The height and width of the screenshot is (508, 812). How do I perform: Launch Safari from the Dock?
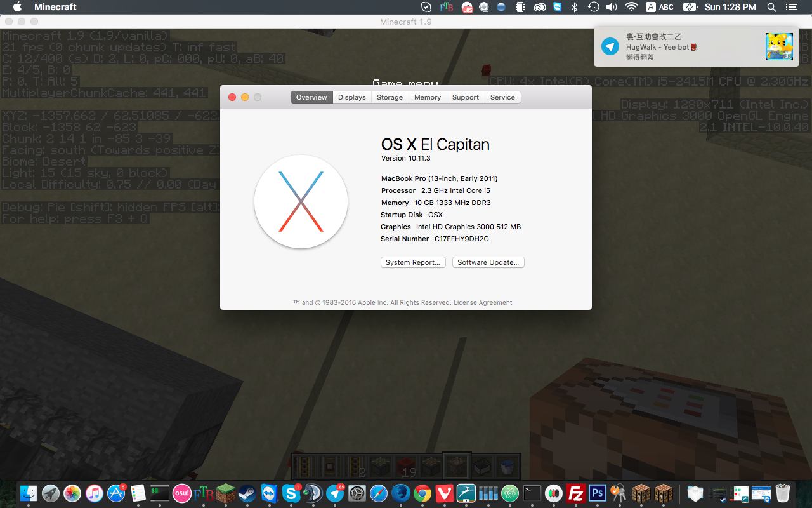click(379, 493)
